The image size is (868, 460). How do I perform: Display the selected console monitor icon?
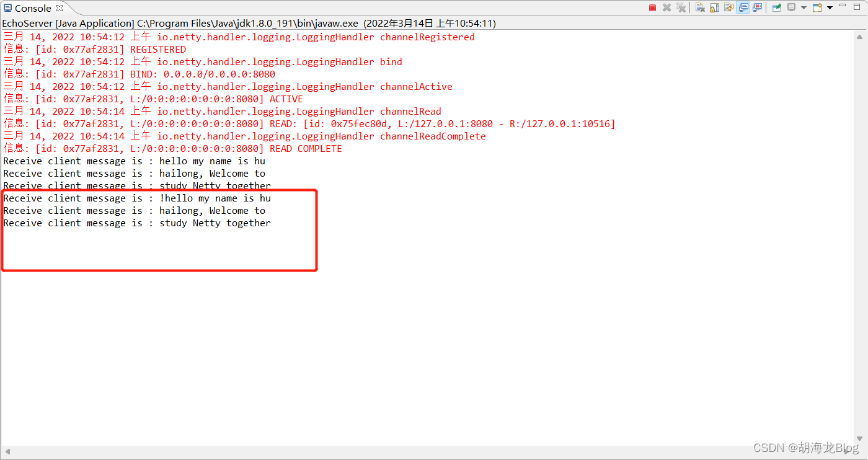coord(791,7)
